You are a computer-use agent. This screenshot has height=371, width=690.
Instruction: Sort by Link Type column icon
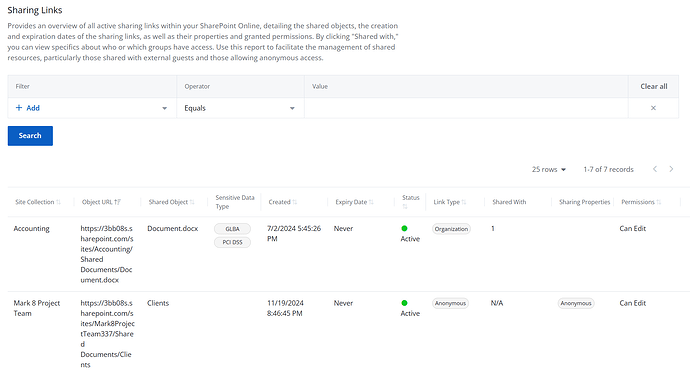[463, 202]
